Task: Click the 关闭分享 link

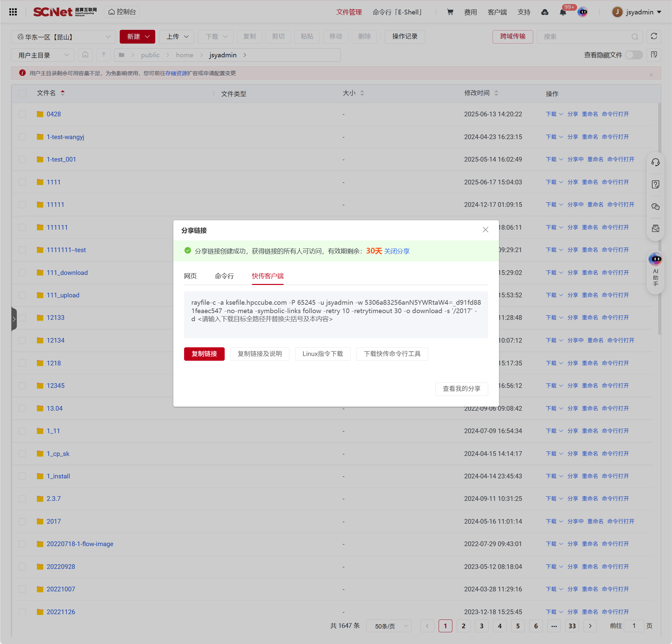Action: pyautogui.click(x=397, y=251)
